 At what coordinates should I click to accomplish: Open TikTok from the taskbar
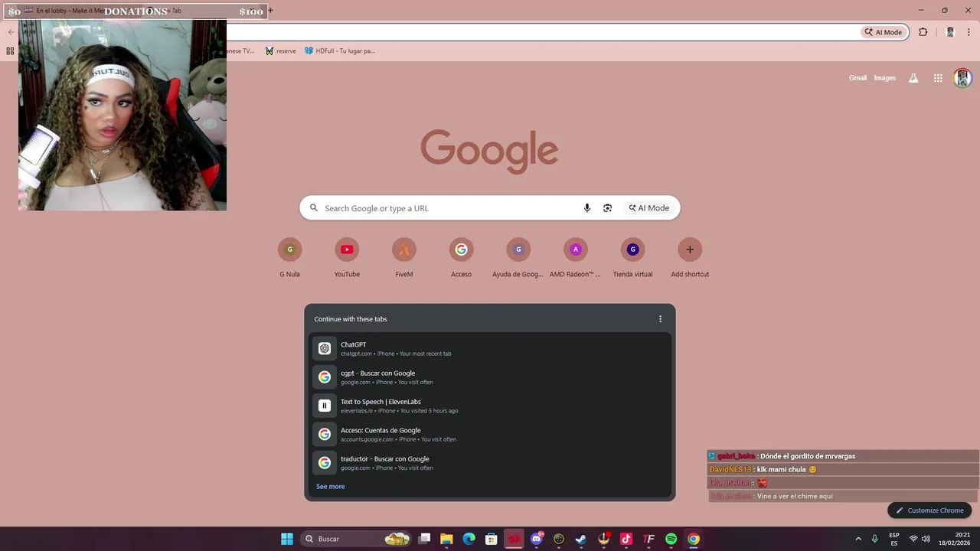point(626,539)
